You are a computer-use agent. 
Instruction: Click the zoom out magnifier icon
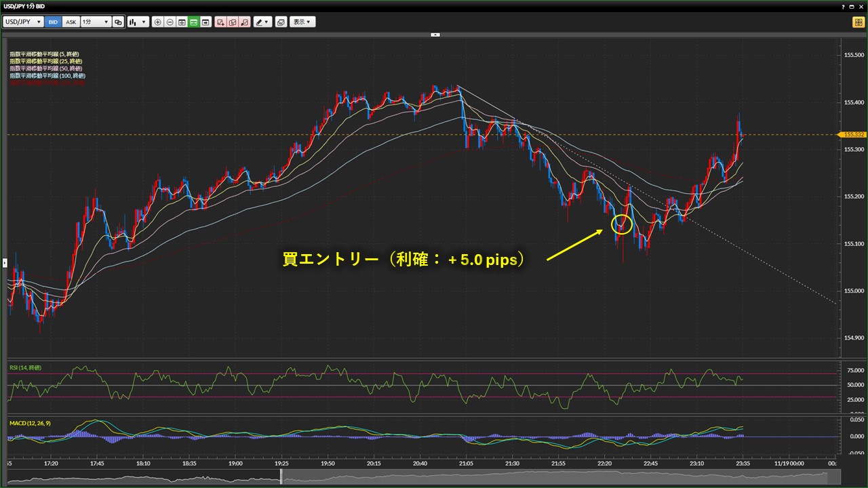tap(170, 22)
